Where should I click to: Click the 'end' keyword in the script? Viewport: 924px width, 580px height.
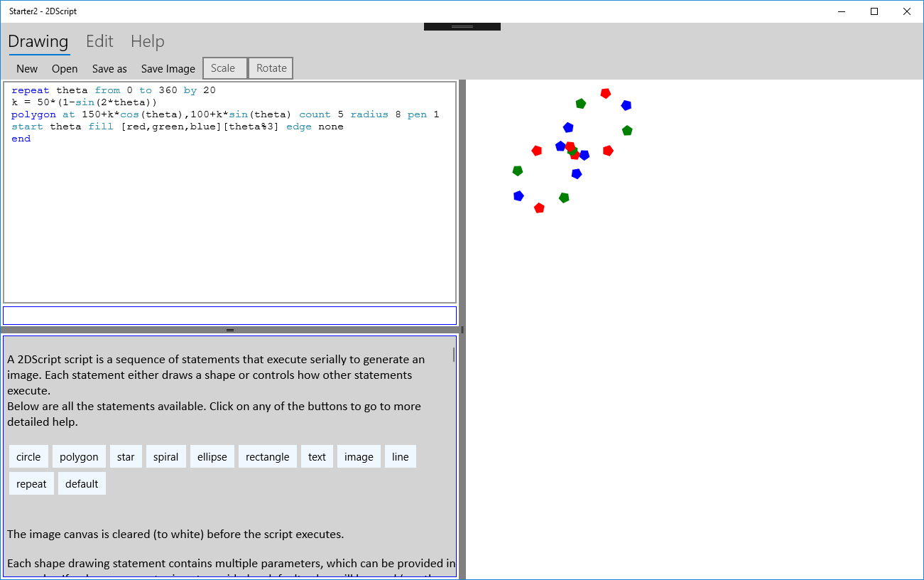21,139
